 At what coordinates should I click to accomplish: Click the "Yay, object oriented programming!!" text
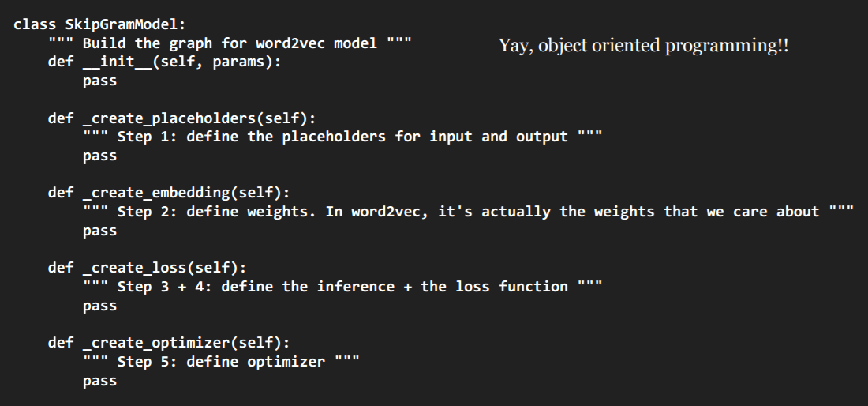tap(643, 46)
